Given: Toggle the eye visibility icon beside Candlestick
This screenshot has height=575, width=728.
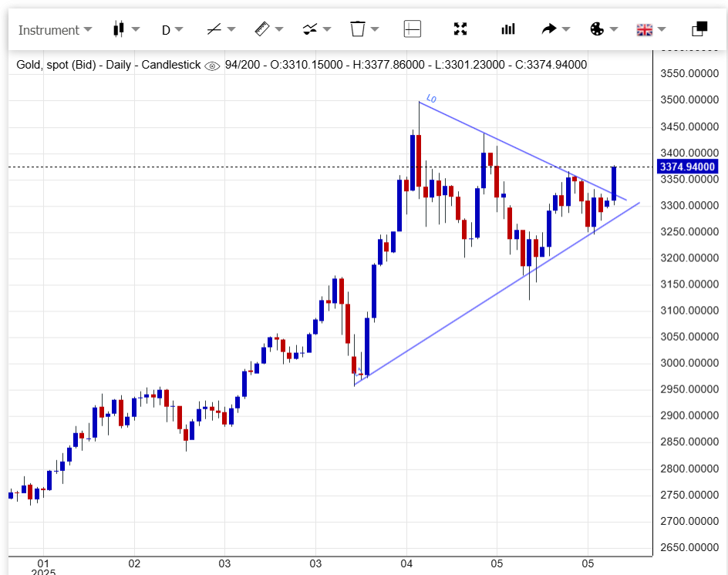Looking at the screenshot, I should tap(213, 66).
